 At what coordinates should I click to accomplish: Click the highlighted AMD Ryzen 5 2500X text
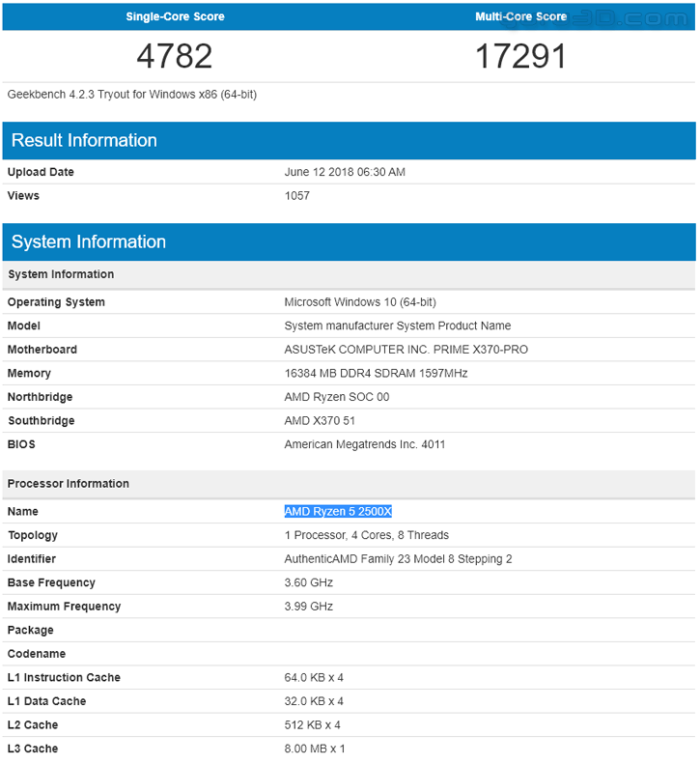coord(338,512)
